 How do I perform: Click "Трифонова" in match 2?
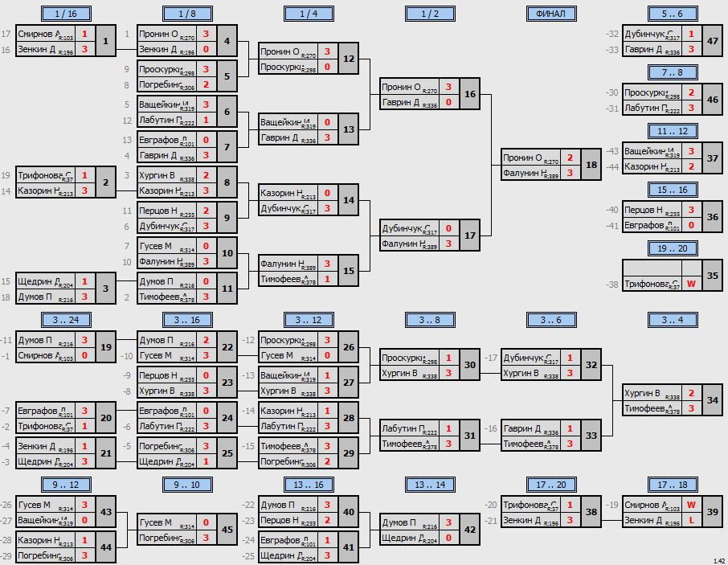point(41,175)
